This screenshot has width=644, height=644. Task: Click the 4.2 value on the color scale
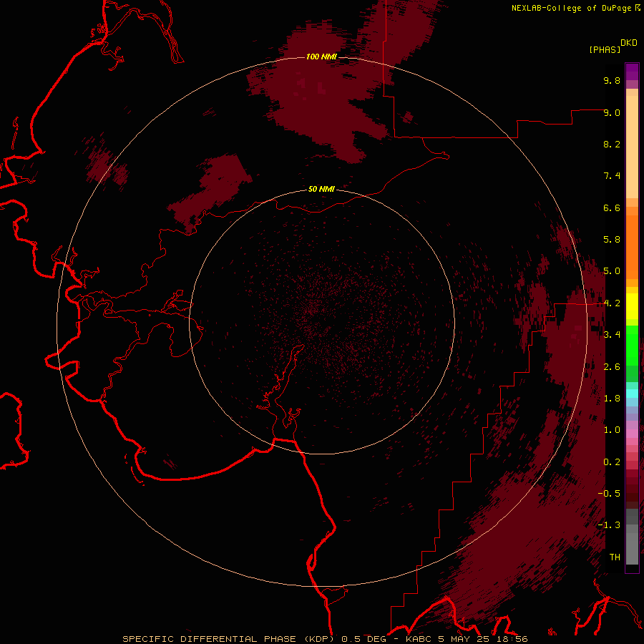pyautogui.click(x=612, y=303)
